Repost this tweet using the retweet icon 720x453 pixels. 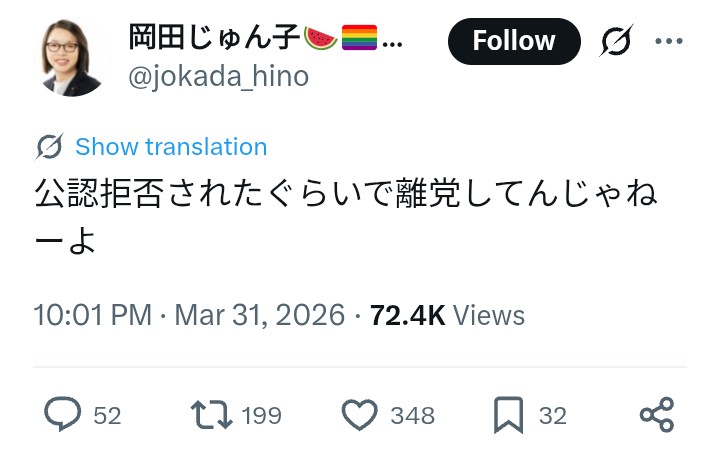tap(211, 414)
